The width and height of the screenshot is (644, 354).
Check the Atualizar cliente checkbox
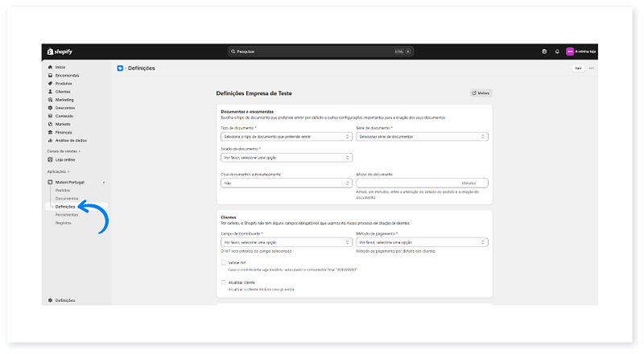[223, 282]
